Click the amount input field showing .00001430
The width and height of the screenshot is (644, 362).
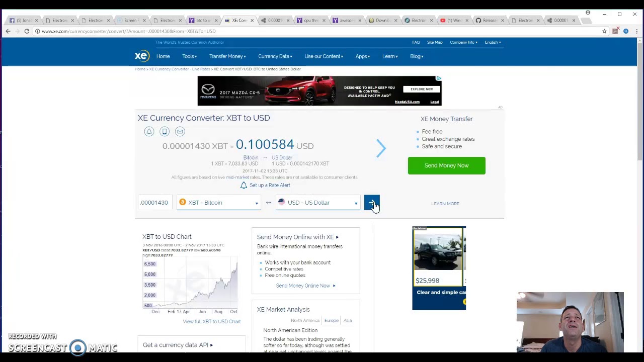click(155, 203)
